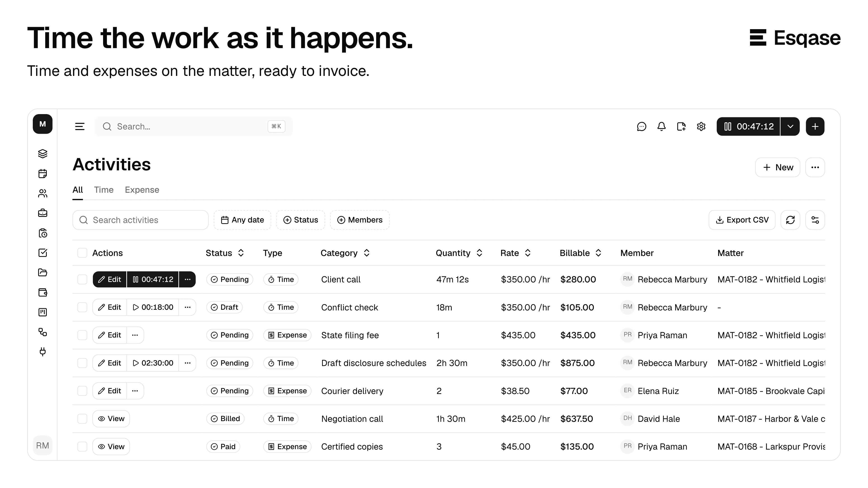Open the Any date filter
This screenshot has height=488, width=868.
243,220
